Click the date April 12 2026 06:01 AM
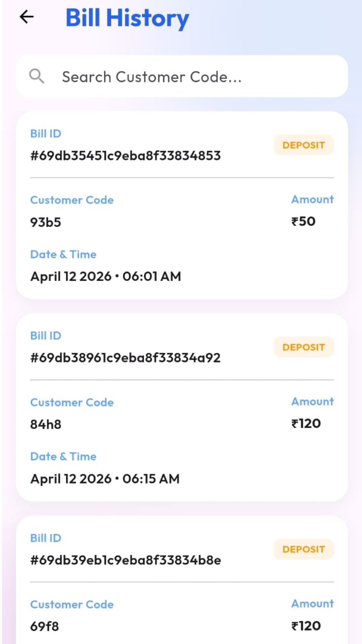This screenshot has width=362, height=644. [106, 276]
